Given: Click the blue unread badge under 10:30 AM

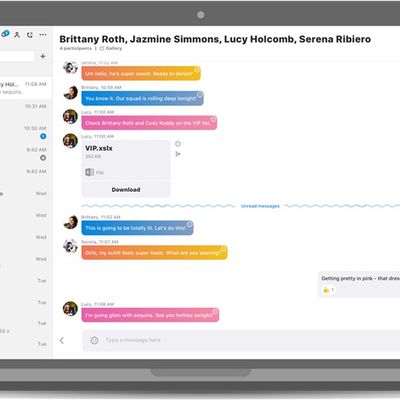Looking at the screenshot, I should (43, 136).
